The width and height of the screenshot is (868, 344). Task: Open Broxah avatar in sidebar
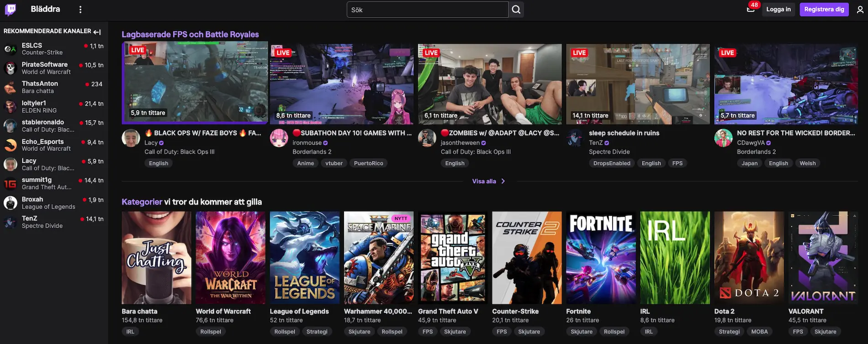[10, 203]
